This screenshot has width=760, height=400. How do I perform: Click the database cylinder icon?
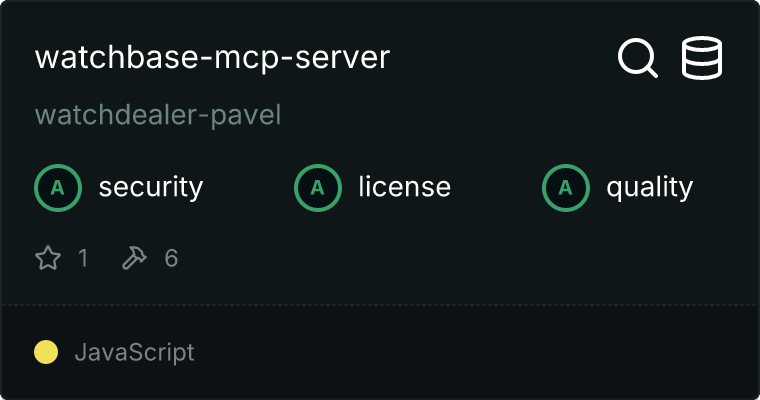click(702, 58)
